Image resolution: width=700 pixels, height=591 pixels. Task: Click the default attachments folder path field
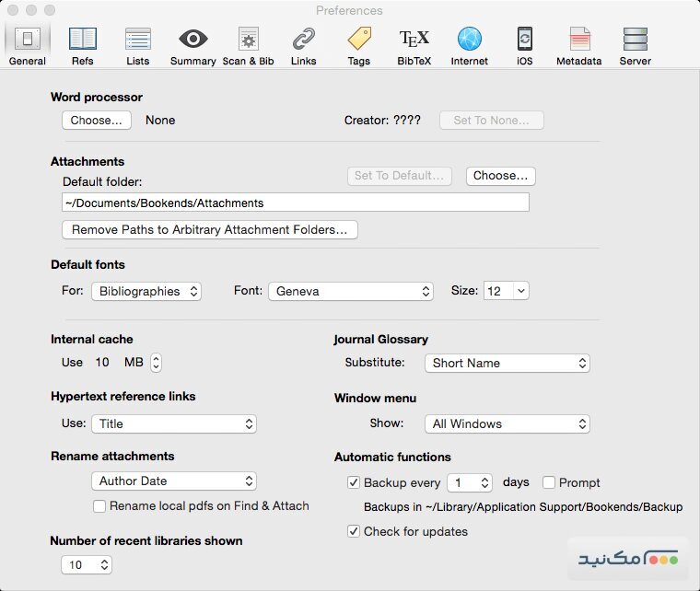(x=295, y=203)
